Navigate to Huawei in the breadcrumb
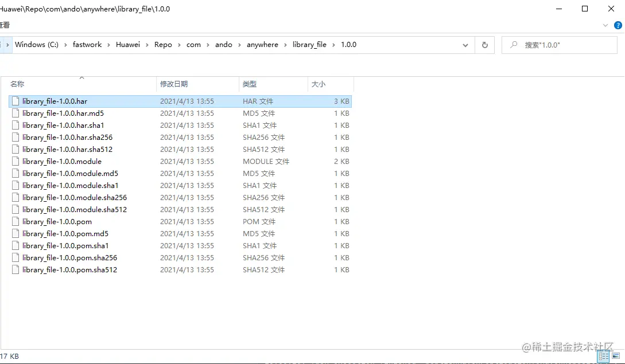Image resolution: width=625 pixels, height=364 pixels. point(128,45)
